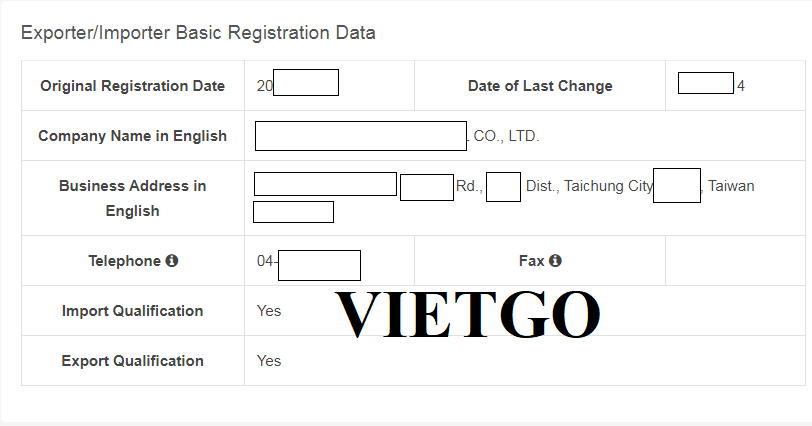Select the Original Registration Date label
Viewport: 812px width, 426px height.
[133, 86]
